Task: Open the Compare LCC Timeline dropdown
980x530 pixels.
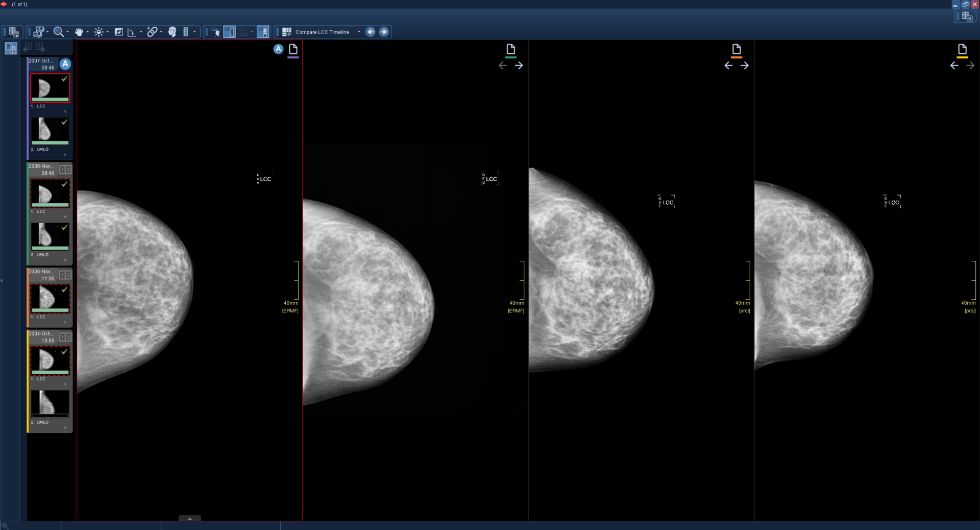Action: (359, 32)
